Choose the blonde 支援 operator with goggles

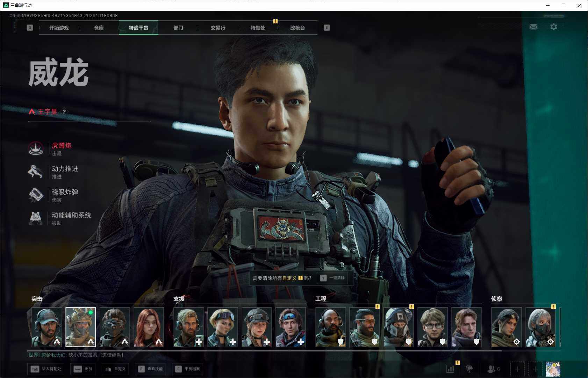tap(223, 327)
